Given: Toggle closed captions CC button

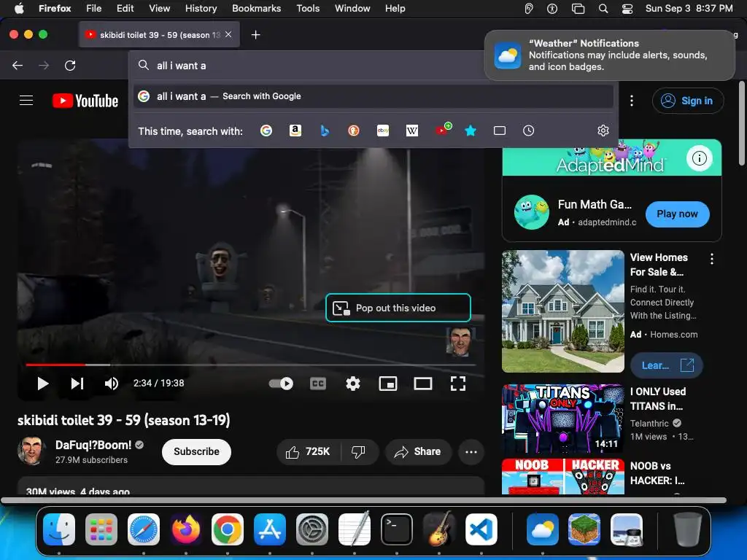Looking at the screenshot, I should tap(318, 384).
